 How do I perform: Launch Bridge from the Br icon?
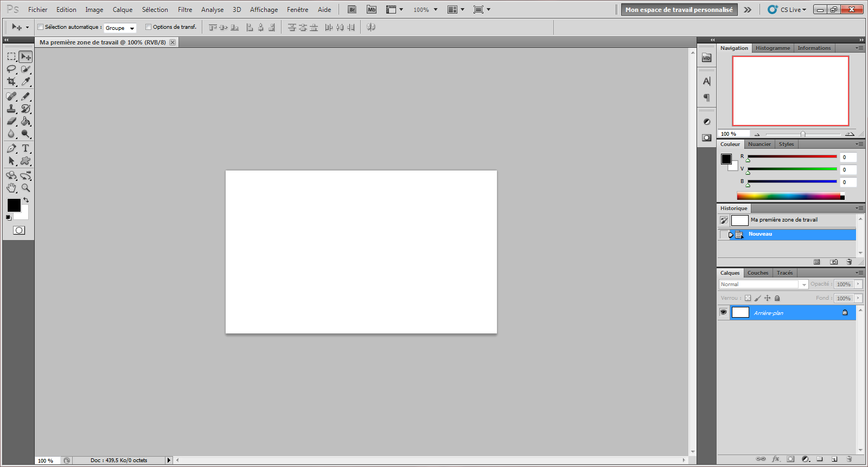(352, 10)
